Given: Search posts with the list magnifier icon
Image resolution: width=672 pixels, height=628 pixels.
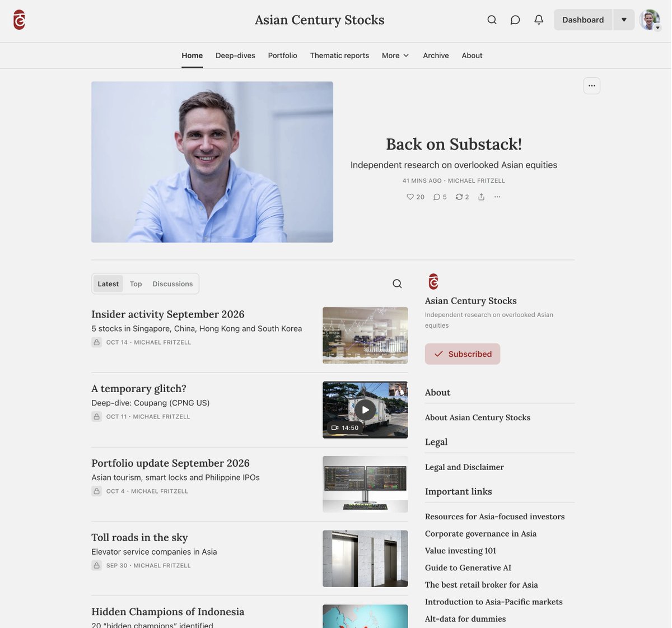Looking at the screenshot, I should tap(397, 283).
